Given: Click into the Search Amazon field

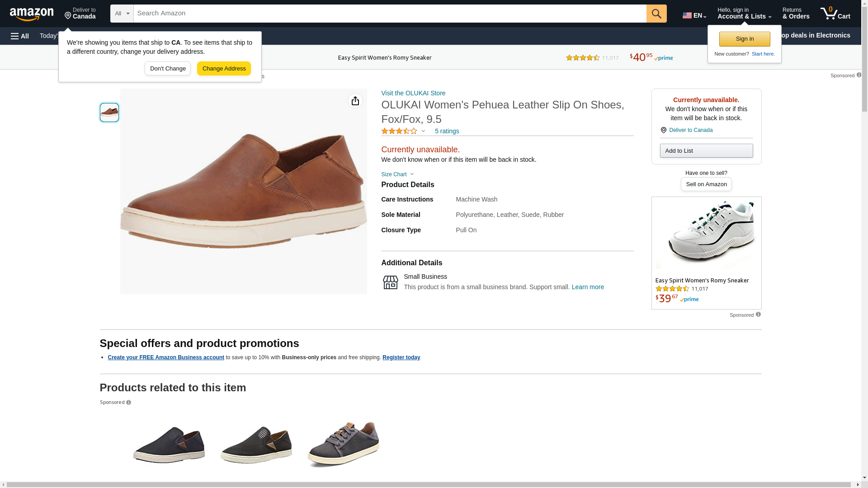Looking at the screenshot, I should coord(390,14).
